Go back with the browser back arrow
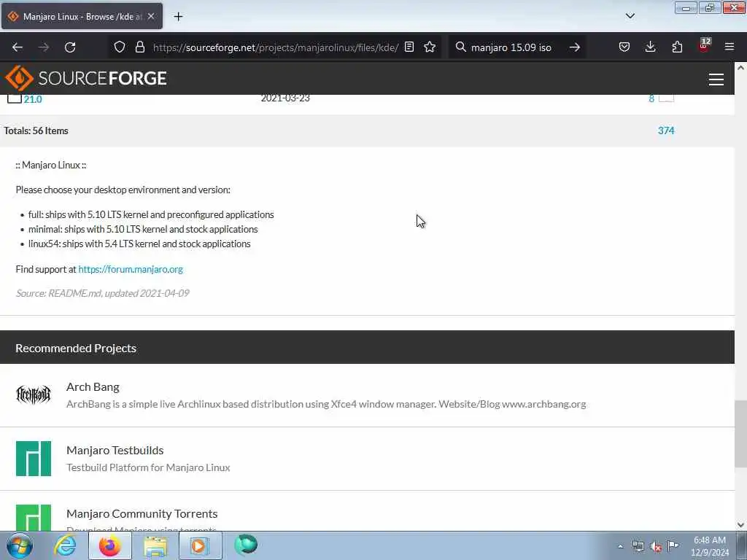747x560 pixels. click(x=18, y=47)
